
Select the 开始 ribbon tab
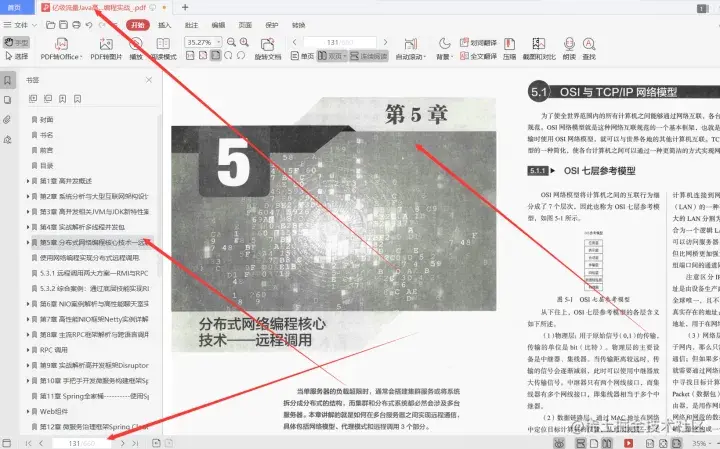(x=138, y=25)
